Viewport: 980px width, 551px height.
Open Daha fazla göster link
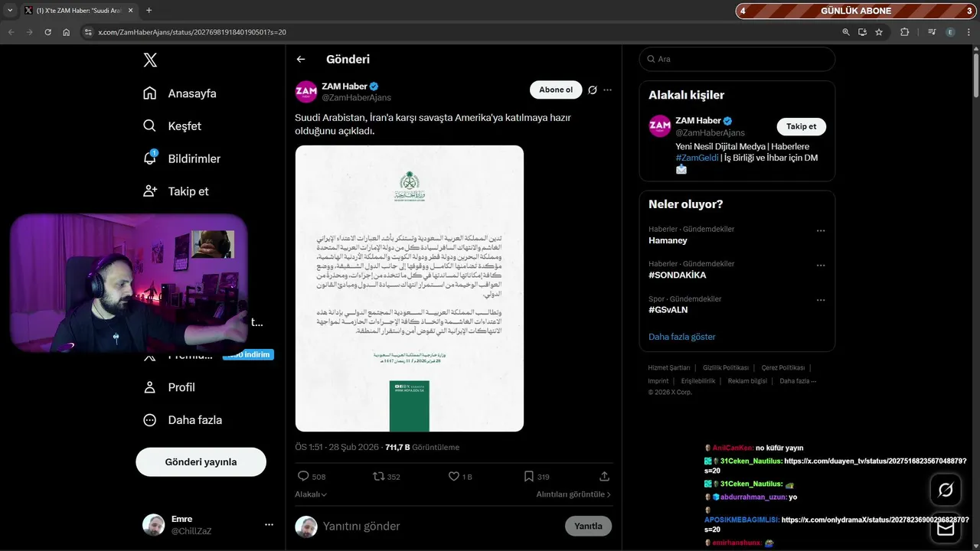point(682,337)
